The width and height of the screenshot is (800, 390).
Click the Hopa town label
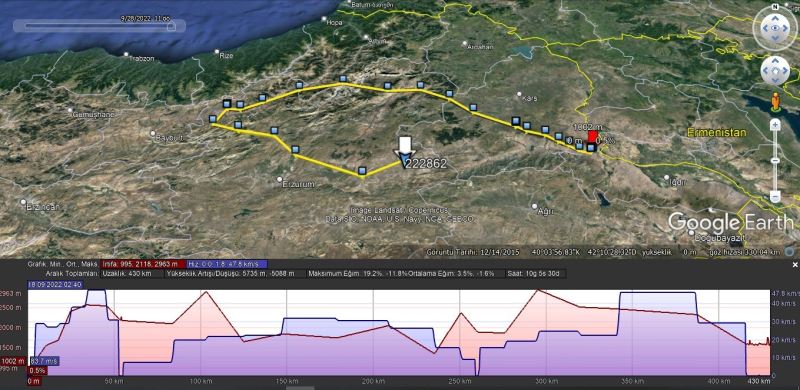coord(334,23)
